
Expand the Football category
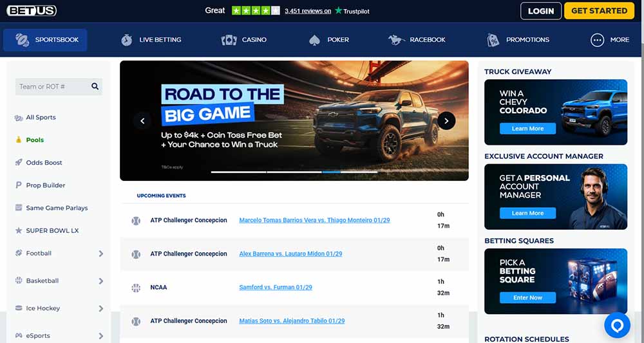(x=100, y=254)
